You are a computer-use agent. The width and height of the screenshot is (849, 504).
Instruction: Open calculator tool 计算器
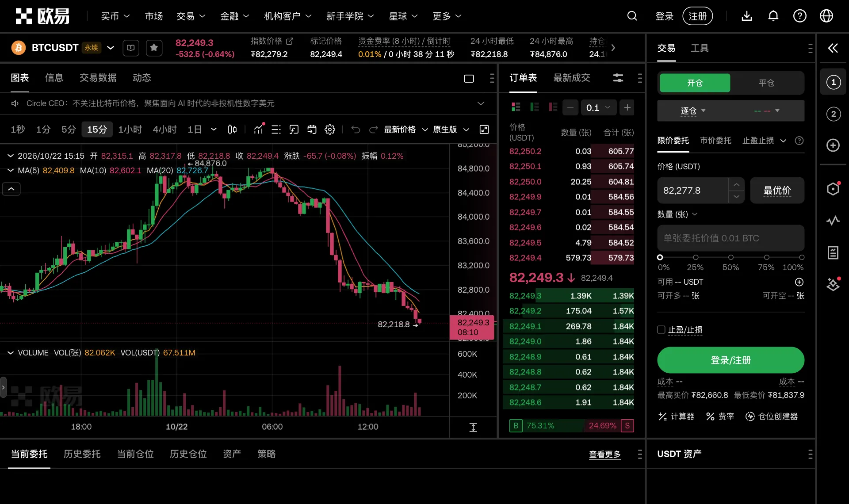(x=676, y=416)
